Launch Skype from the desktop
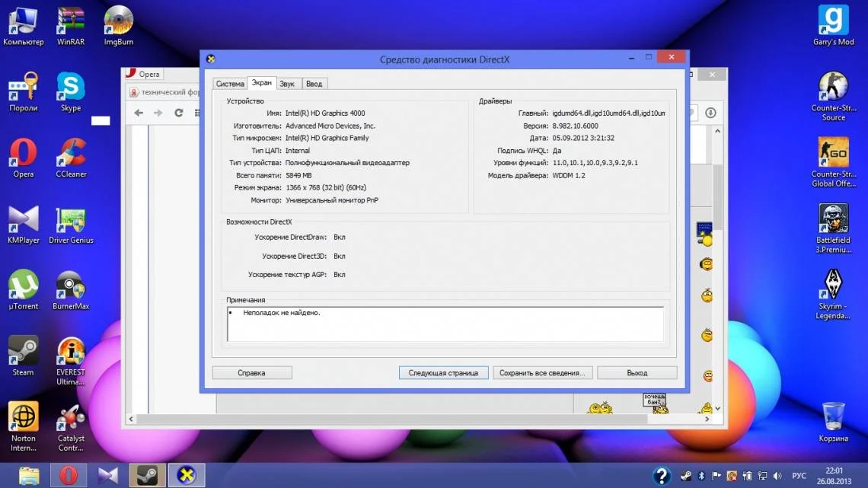The image size is (868, 488). (71, 92)
